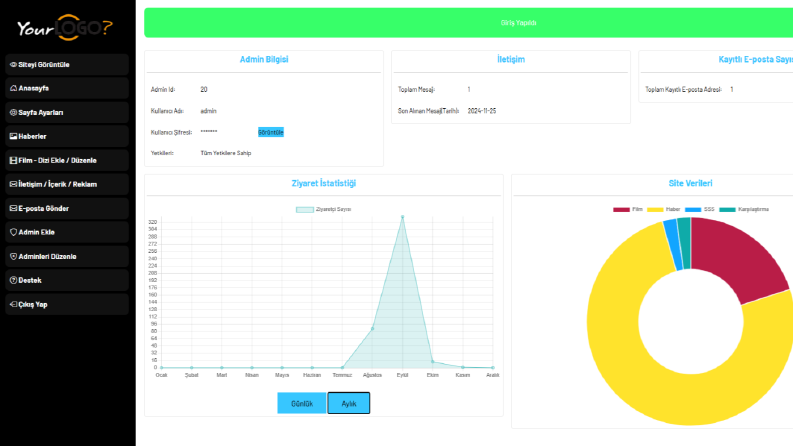Toggle Film legend in Site Verileri
793x446 pixels.
tap(628, 209)
